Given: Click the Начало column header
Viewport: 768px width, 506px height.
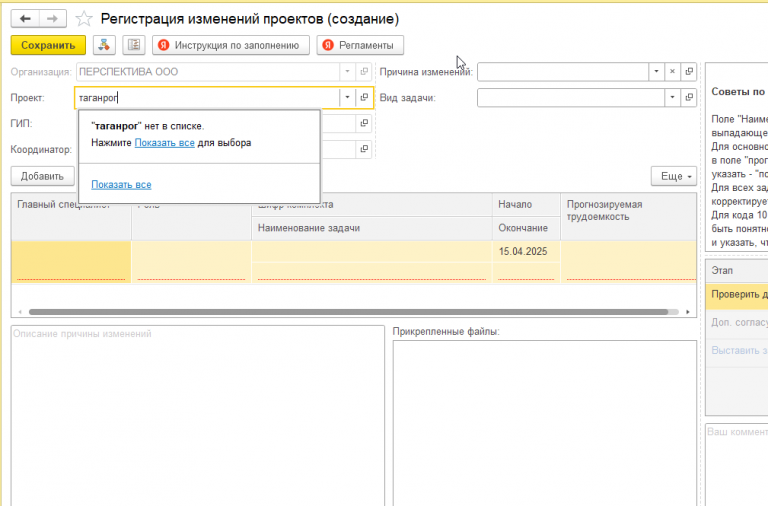Looking at the screenshot, I should pyautogui.click(x=526, y=204).
